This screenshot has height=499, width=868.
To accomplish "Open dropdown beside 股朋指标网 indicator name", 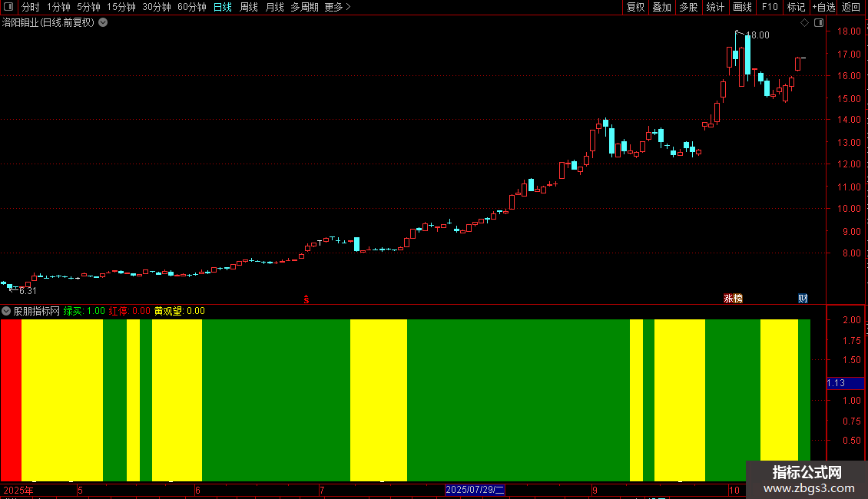I will (6, 311).
